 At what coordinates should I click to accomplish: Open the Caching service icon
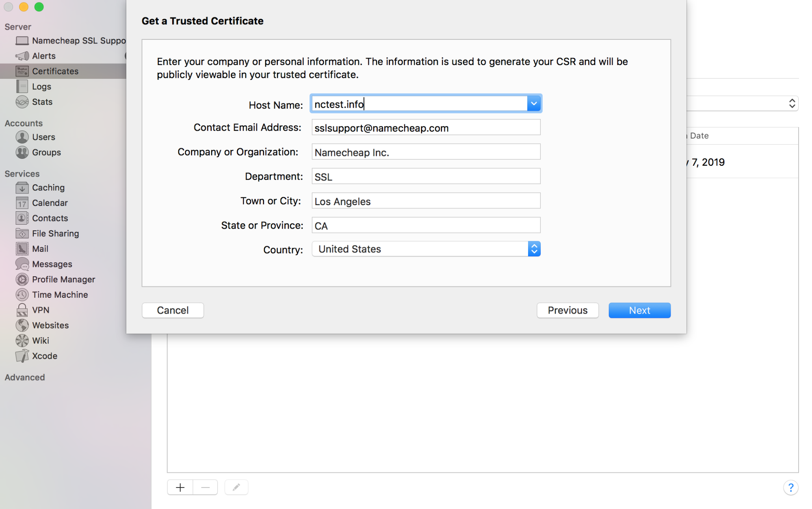coord(22,188)
